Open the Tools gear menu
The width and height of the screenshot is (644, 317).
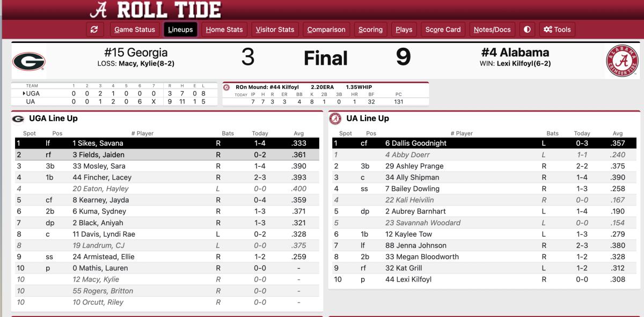[557, 30]
